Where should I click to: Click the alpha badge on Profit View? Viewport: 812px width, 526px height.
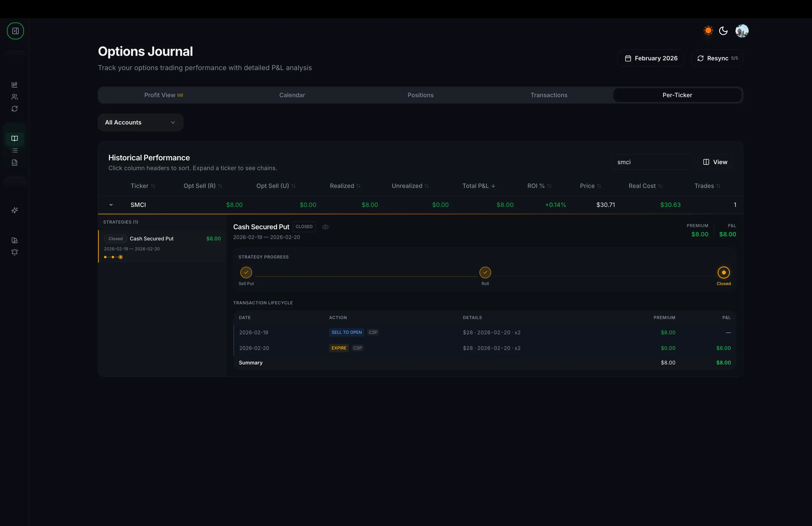180,95
